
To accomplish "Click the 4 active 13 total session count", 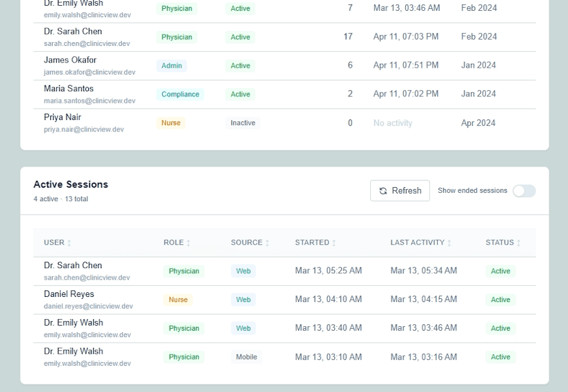I will pyautogui.click(x=61, y=199).
